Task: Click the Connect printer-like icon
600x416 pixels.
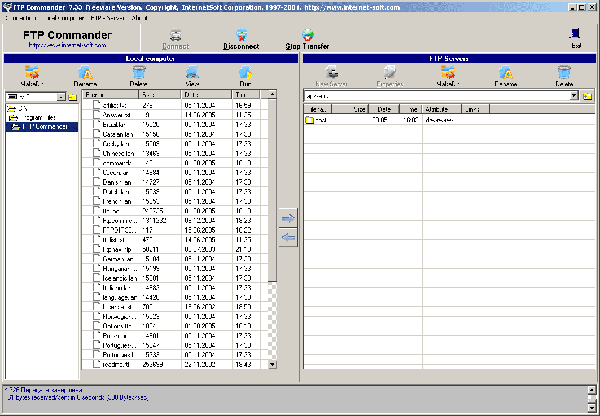Action: [175, 35]
